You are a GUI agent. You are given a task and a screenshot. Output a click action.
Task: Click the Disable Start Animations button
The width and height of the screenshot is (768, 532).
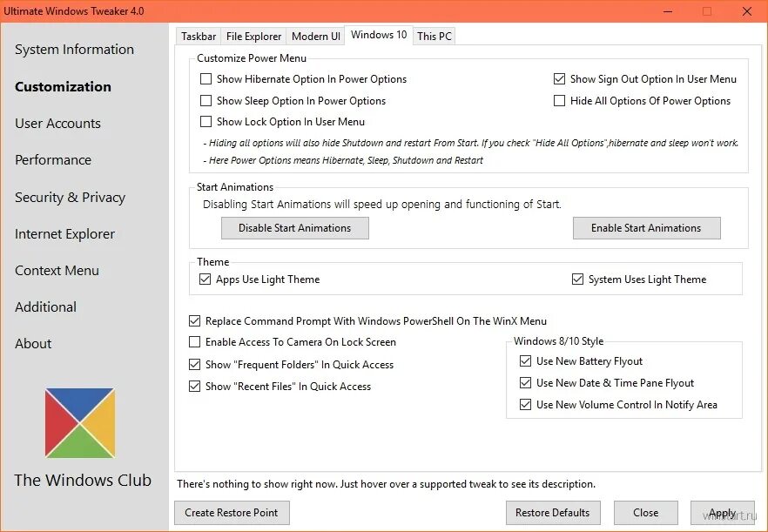(294, 227)
